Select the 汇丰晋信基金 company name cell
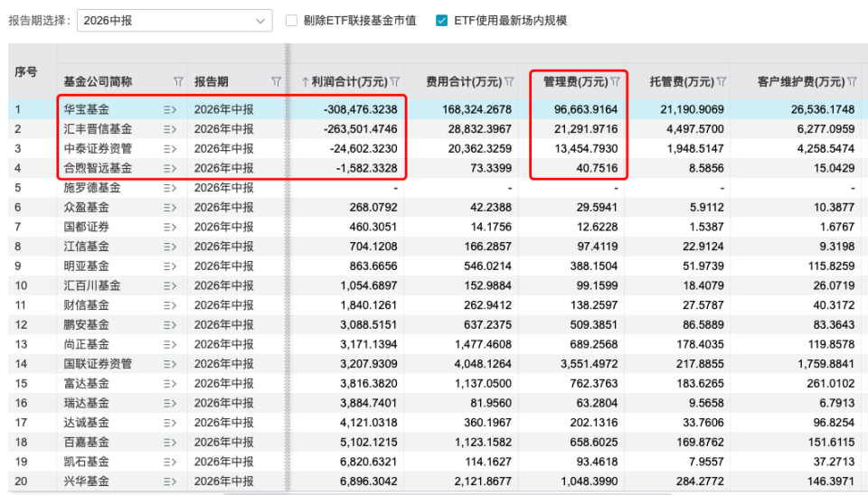This screenshot has height=495, width=868. pos(98,129)
